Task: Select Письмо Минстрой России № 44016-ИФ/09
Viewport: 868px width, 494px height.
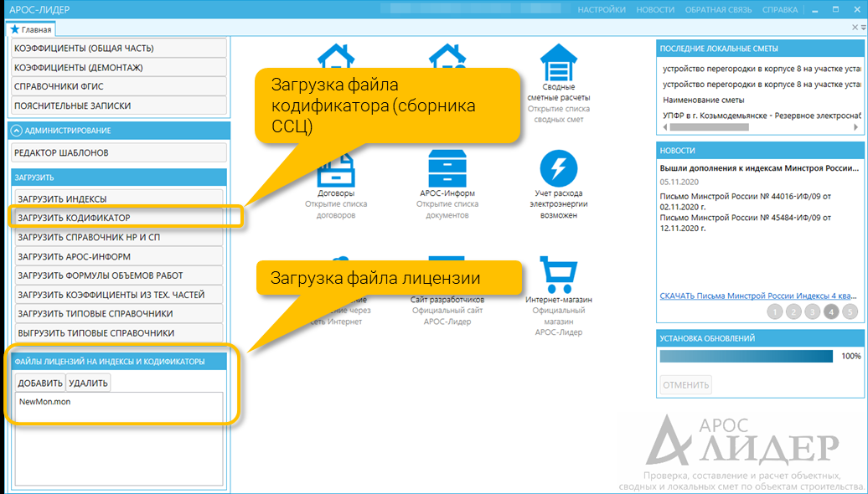Action: coord(745,201)
